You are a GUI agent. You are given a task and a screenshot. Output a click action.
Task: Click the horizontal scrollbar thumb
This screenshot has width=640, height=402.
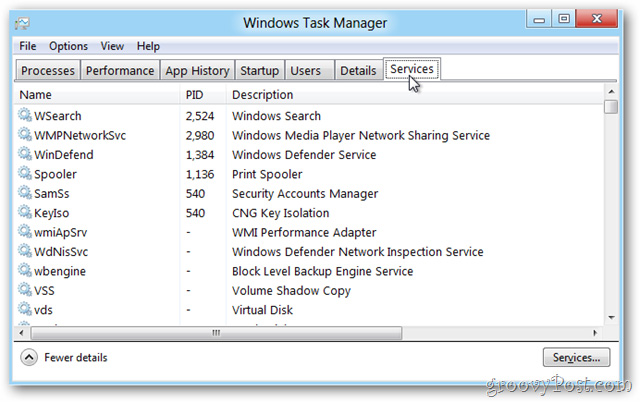click(216, 333)
